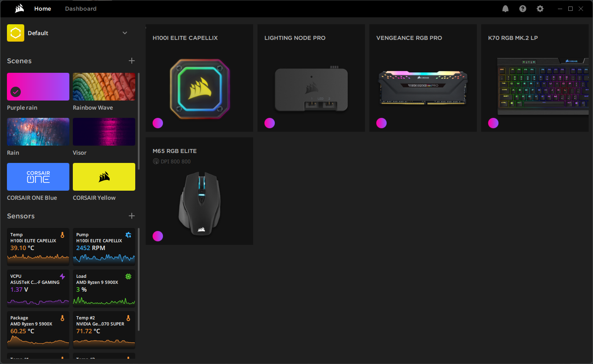The image size is (593, 364).
Task: Click thermometer icon on H100i Temp sensor
Action: pos(62,235)
